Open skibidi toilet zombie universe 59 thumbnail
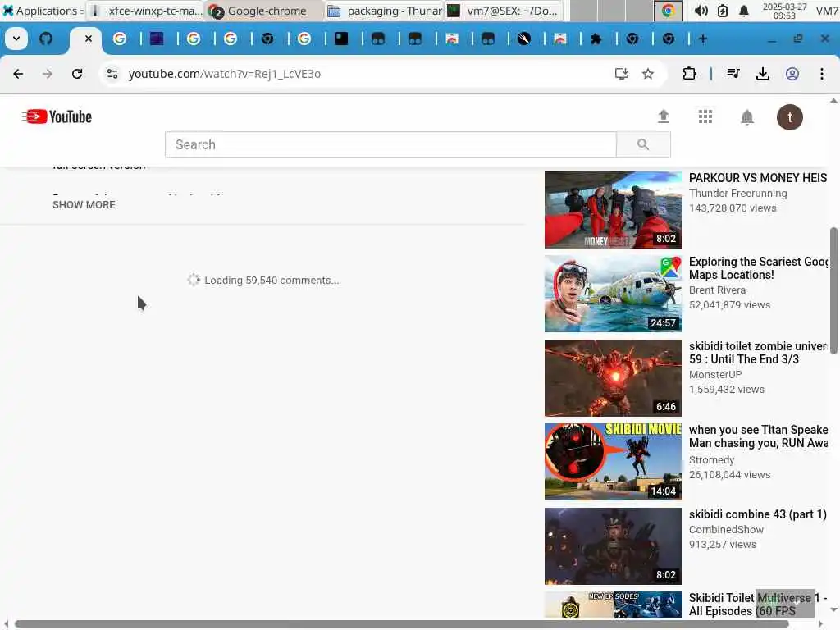The image size is (840, 630). pyautogui.click(x=614, y=378)
